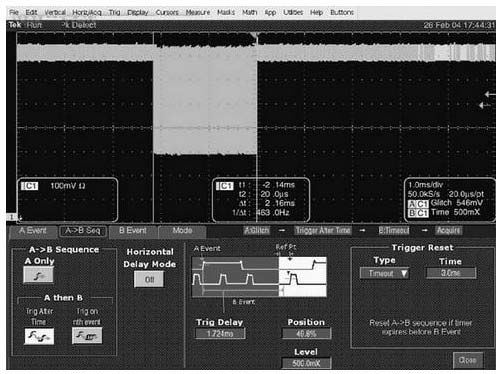Click the A:Glitch sequence step button
500x374 pixels.
[x=256, y=230]
